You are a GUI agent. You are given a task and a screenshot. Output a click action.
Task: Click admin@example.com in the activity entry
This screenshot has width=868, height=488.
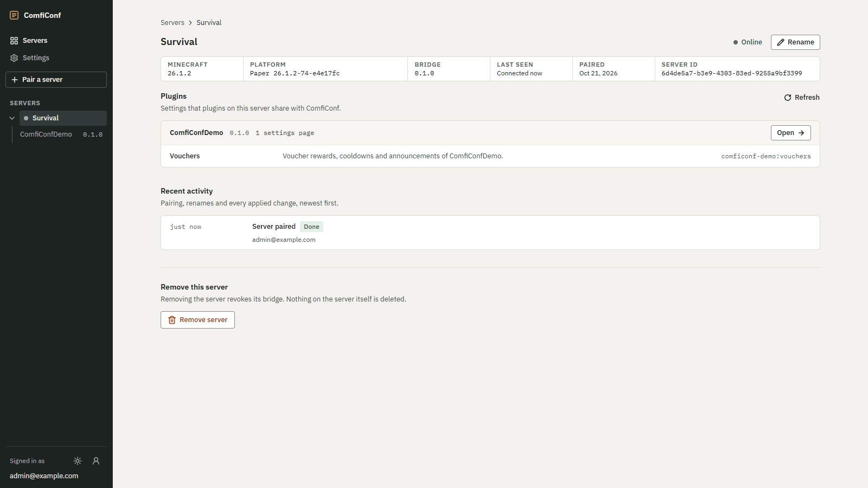click(284, 240)
